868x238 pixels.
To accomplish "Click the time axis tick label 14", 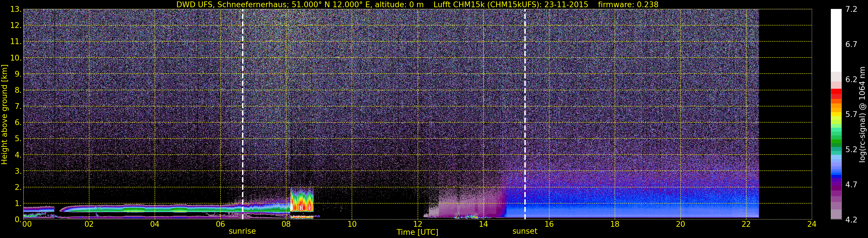I will [x=483, y=224].
